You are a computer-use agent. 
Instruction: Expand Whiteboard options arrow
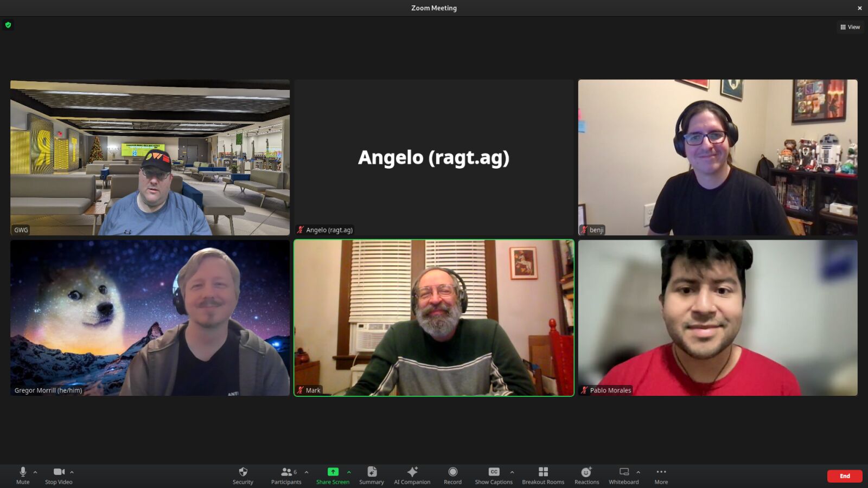(638, 472)
